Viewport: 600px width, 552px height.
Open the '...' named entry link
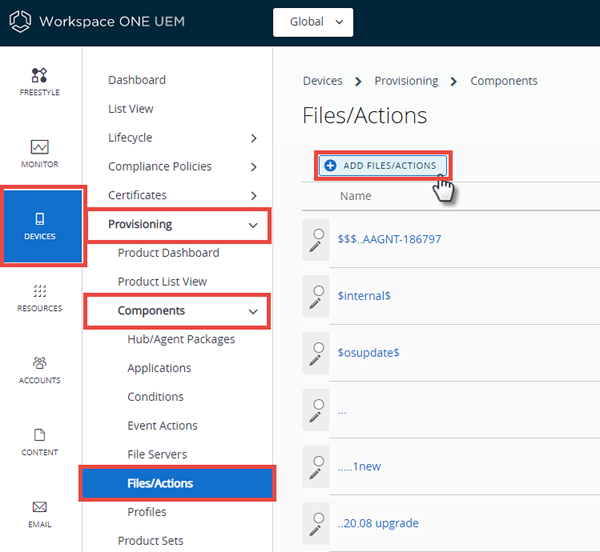pyautogui.click(x=342, y=412)
